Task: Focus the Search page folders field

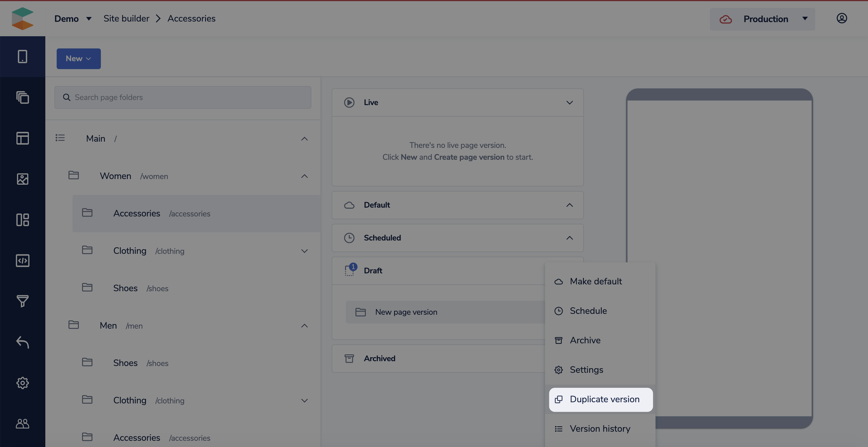Action: pyautogui.click(x=183, y=97)
